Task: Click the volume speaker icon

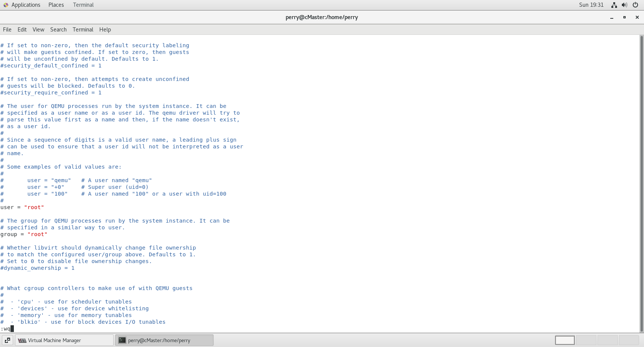Action: pos(624,5)
